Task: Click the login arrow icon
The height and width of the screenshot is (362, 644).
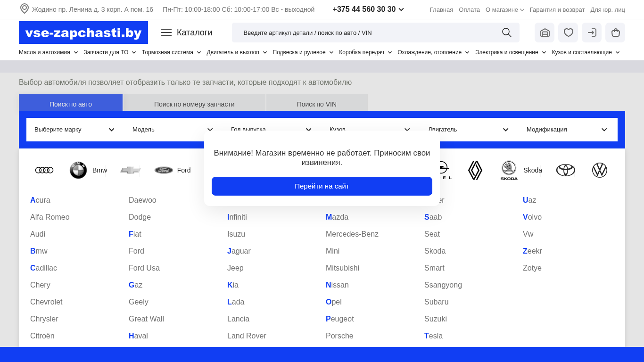Action: (x=592, y=33)
